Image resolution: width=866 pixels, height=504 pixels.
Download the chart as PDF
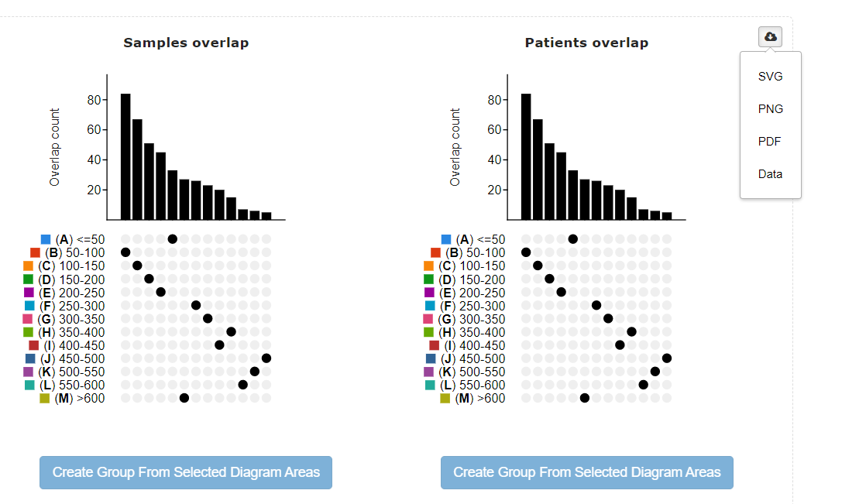[769, 142]
